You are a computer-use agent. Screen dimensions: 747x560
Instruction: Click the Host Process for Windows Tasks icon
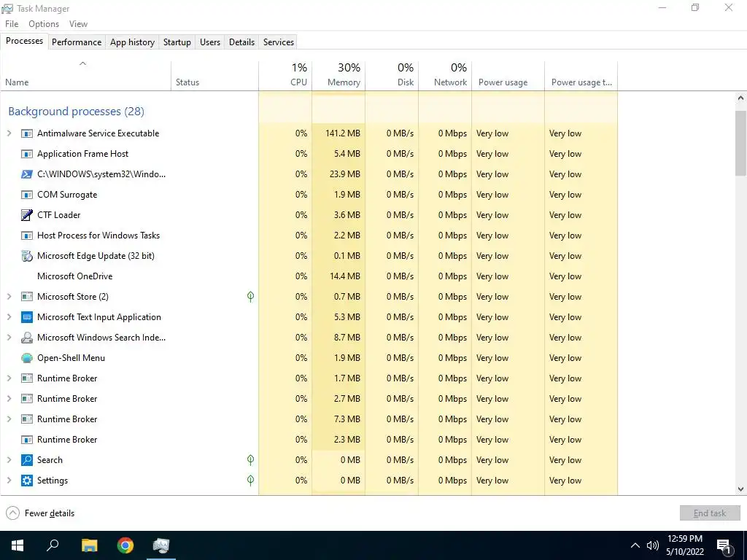tap(27, 236)
